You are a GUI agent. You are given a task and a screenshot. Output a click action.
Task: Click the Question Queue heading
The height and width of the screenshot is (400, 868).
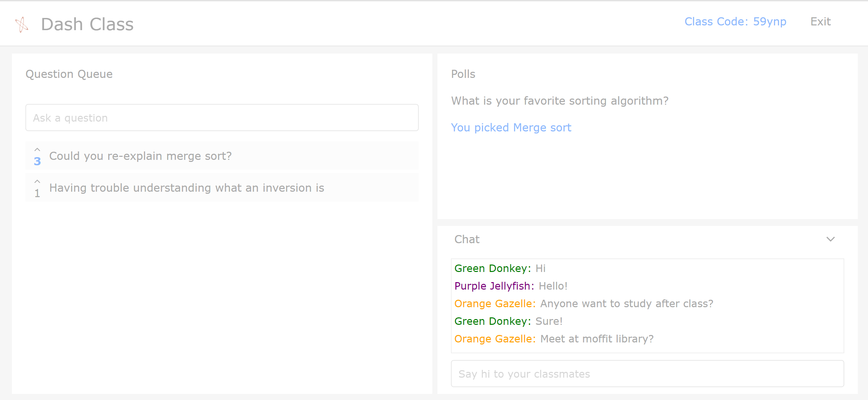69,74
